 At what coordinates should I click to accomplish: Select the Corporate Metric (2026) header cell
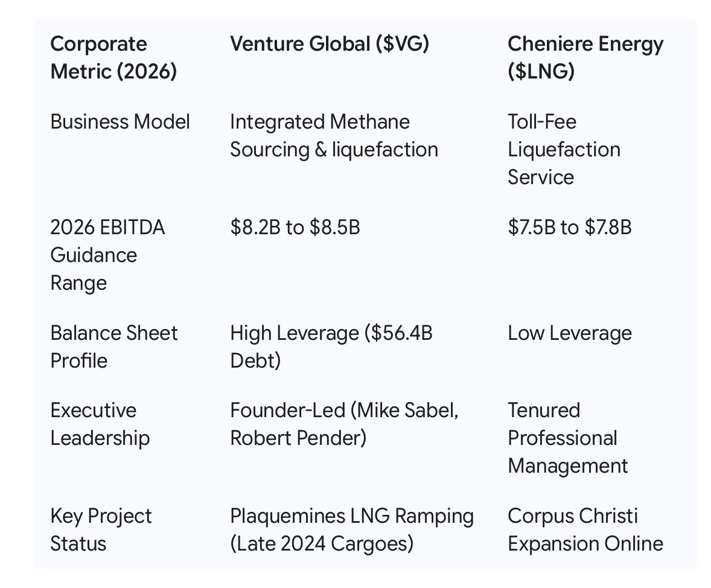[x=113, y=57]
